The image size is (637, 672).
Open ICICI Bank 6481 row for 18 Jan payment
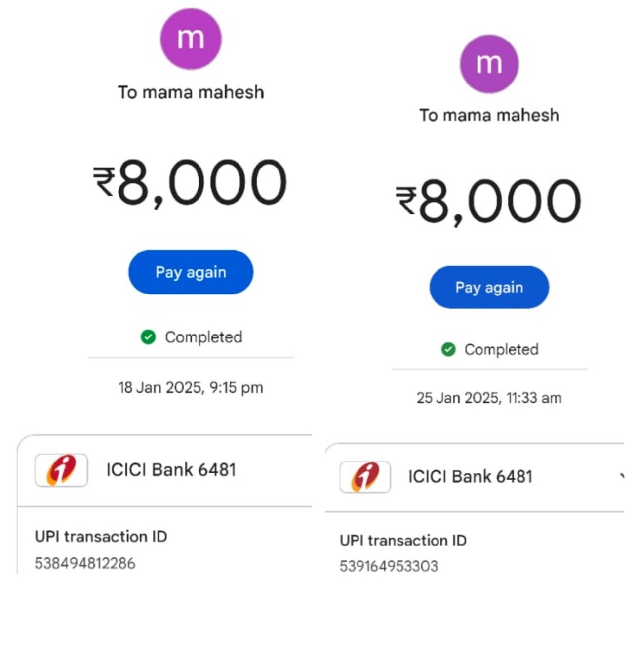(165, 470)
